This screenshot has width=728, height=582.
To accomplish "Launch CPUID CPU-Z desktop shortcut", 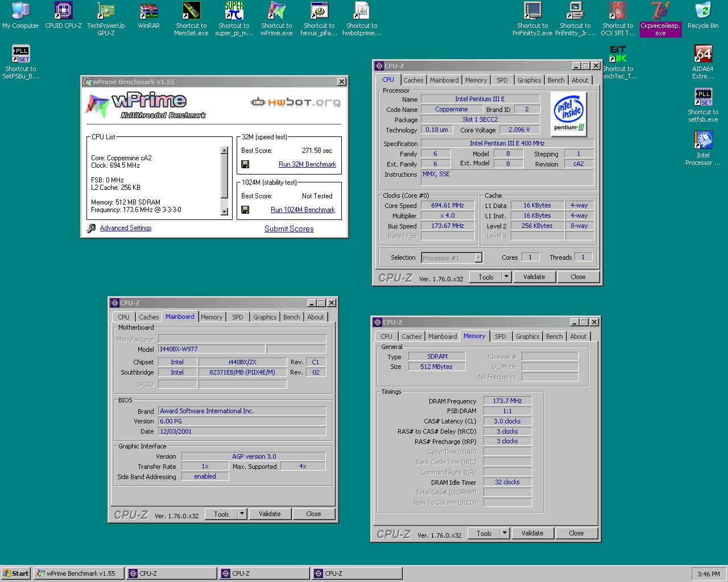I will pyautogui.click(x=63, y=16).
